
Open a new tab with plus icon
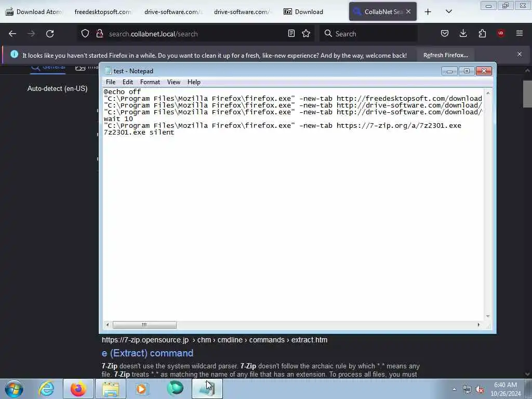click(x=428, y=12)
